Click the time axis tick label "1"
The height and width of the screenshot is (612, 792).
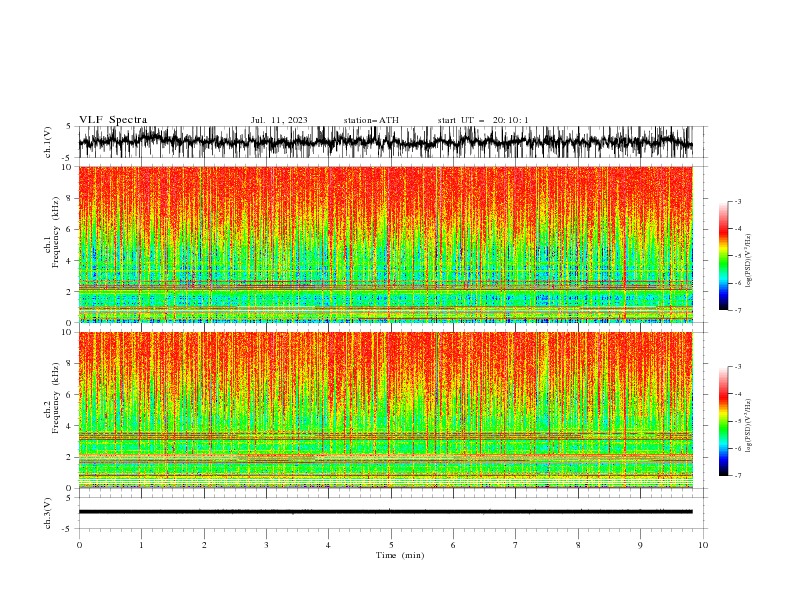coord(141,545)
